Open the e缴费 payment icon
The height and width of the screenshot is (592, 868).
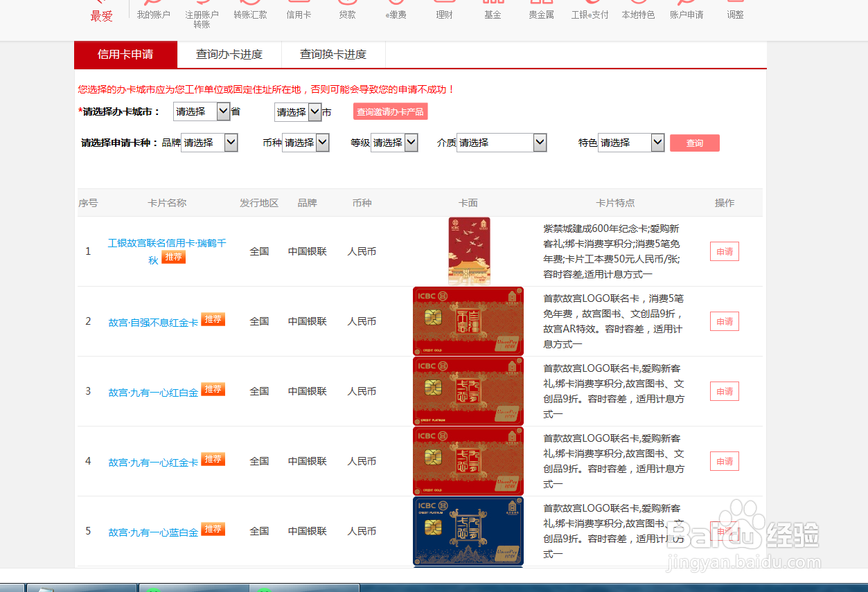point(395,10)
